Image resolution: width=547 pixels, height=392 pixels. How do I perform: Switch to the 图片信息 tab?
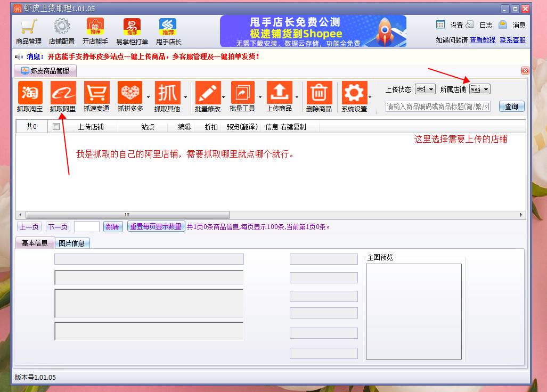tap(72, 243)
